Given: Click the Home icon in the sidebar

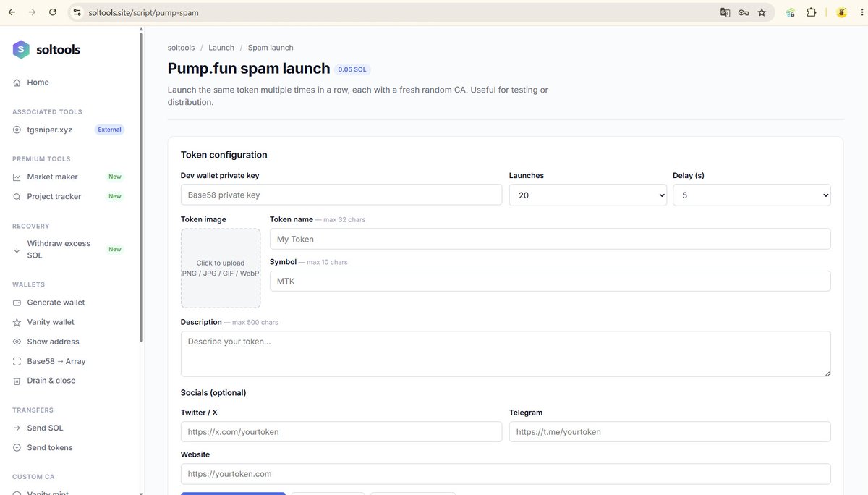Looking at the screenshot, I should [17, 82].
